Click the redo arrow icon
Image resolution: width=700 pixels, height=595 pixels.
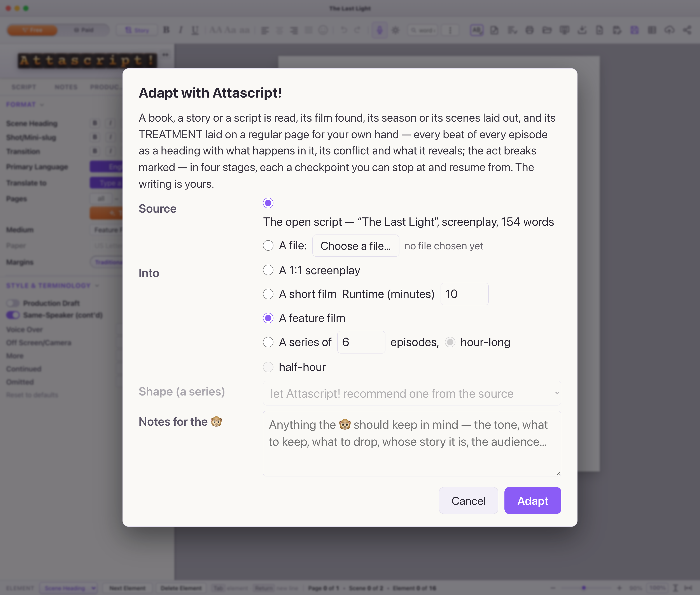coord(358,30)
